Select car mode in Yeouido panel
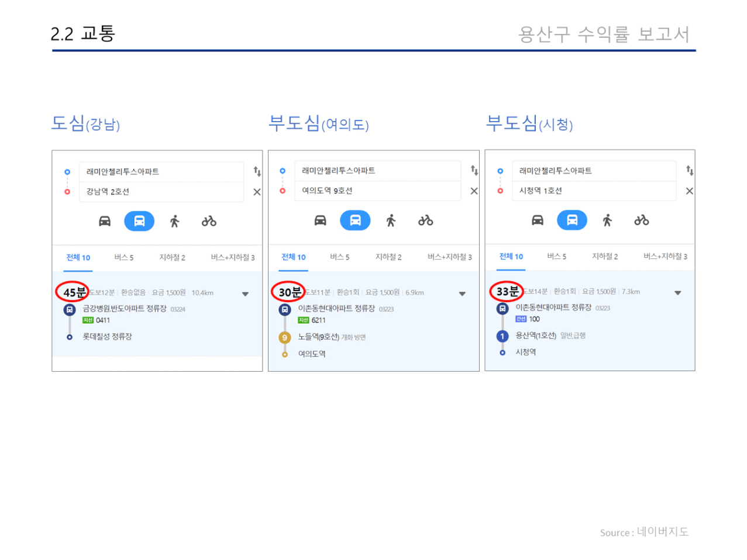This screenshot has height=560, width=747. [x=320, y=220]
